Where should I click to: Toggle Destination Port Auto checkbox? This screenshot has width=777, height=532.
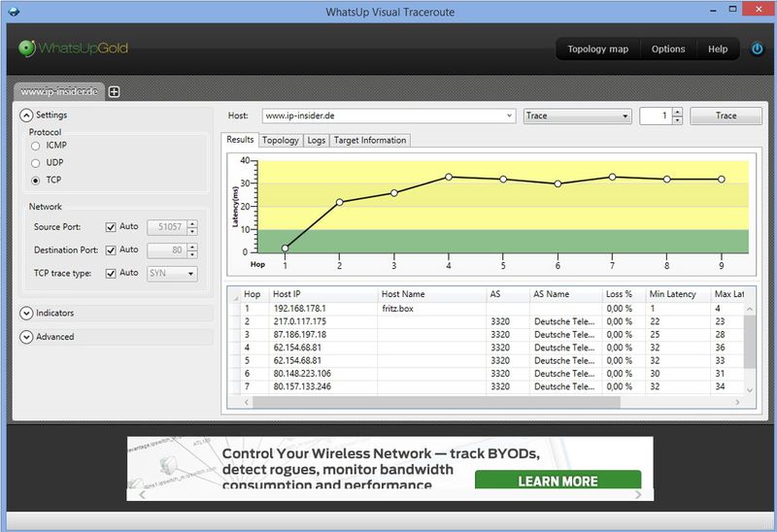[111, 250]
